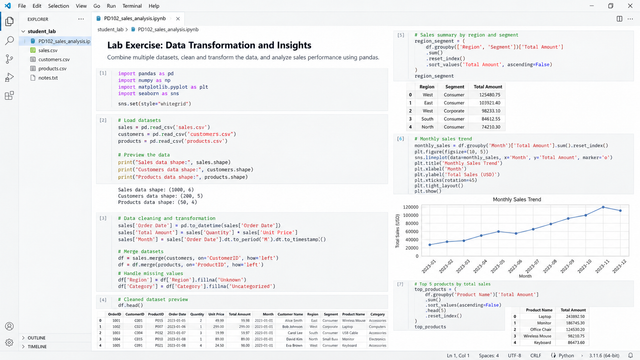Click the 125480.75 total amount cell

click(490, 95)
